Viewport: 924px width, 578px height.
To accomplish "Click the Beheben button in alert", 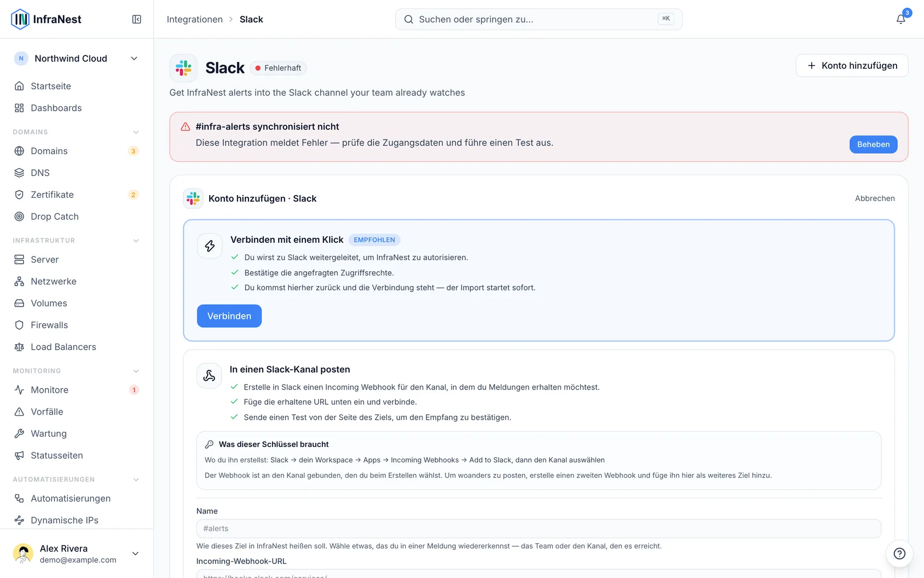I will coord(873,144).
